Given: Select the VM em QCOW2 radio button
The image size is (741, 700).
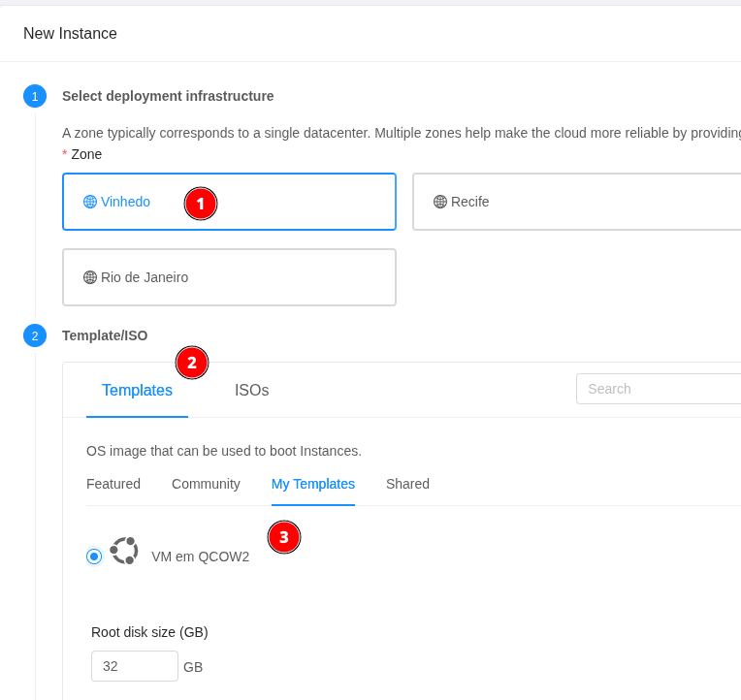Looking at the screenshot, I should pos(94,557).
